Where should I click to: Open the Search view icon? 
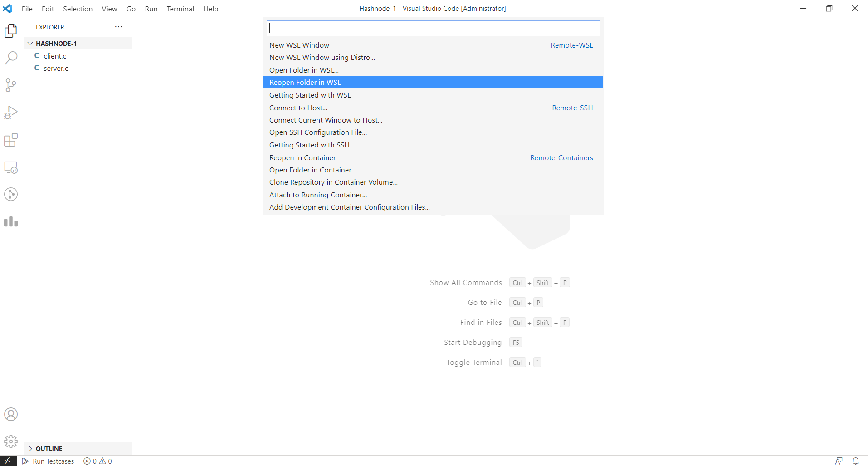coord(11,58)
